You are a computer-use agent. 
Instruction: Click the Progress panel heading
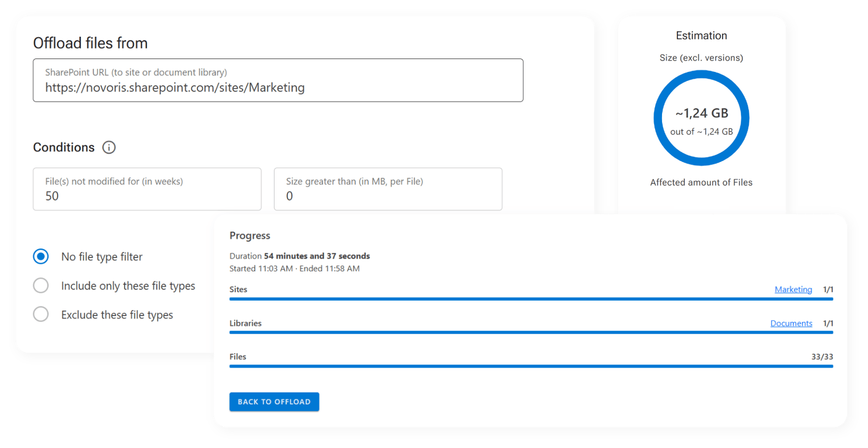coord(250,236)
